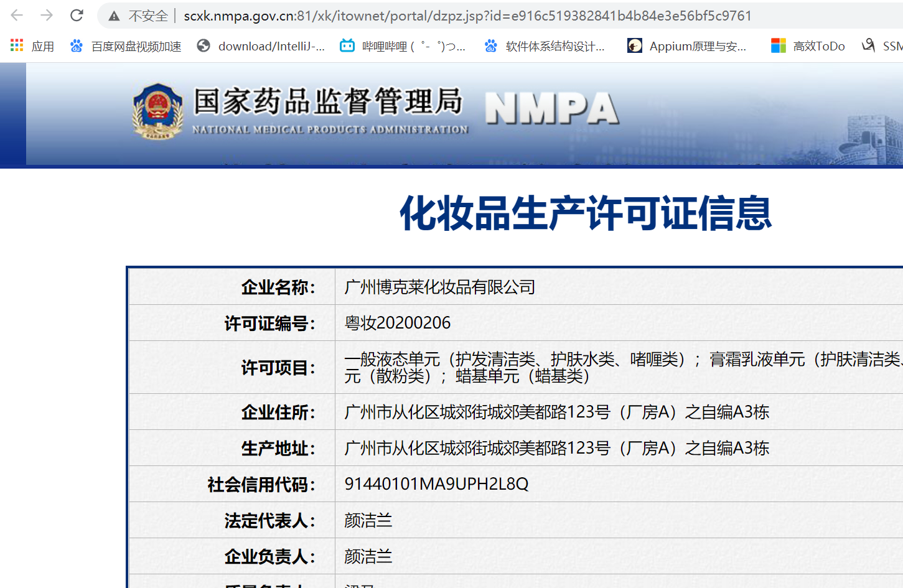Viewport: 903px width, 588px height.
Task: Open download/IntelliJ bookmark
Action: pyautogui.click(x=261, y=46)
